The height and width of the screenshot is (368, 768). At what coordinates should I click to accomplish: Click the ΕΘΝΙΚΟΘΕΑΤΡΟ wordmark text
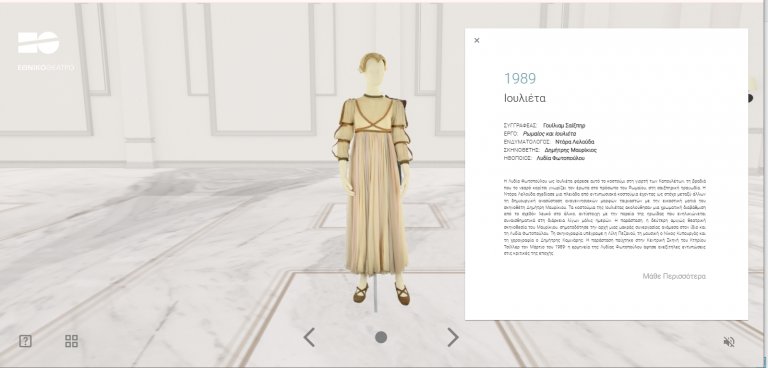pos(46,68)
